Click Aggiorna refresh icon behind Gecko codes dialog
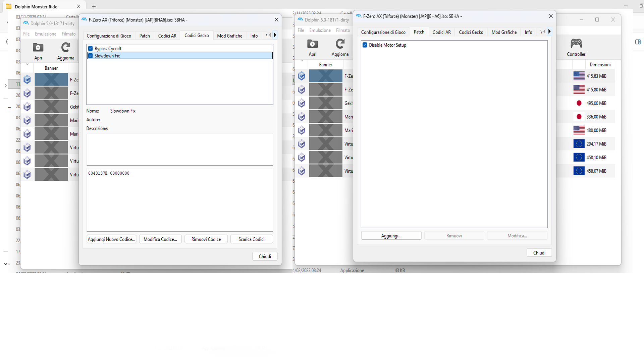The width and height of the screenshot is (644, 362). [x=65, y=48]
